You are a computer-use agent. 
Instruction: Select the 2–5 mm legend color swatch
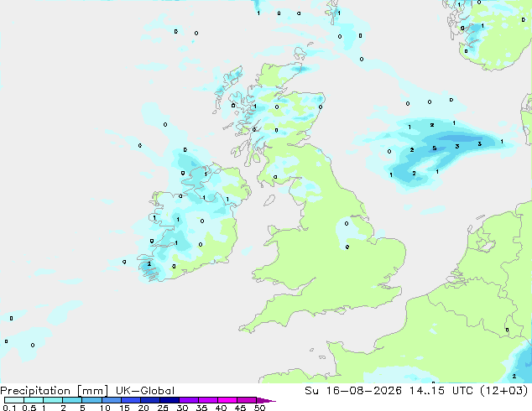pos(72,400)
